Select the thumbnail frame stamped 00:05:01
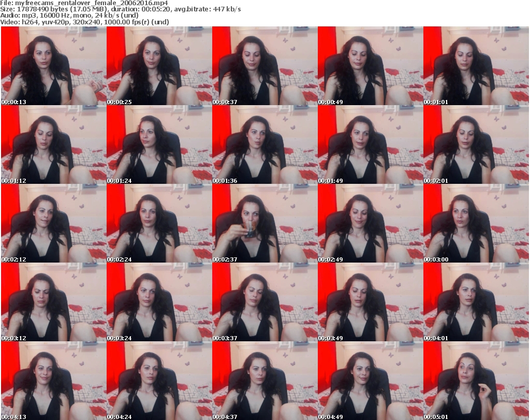The image size is (530, 420). click(476, 381)
